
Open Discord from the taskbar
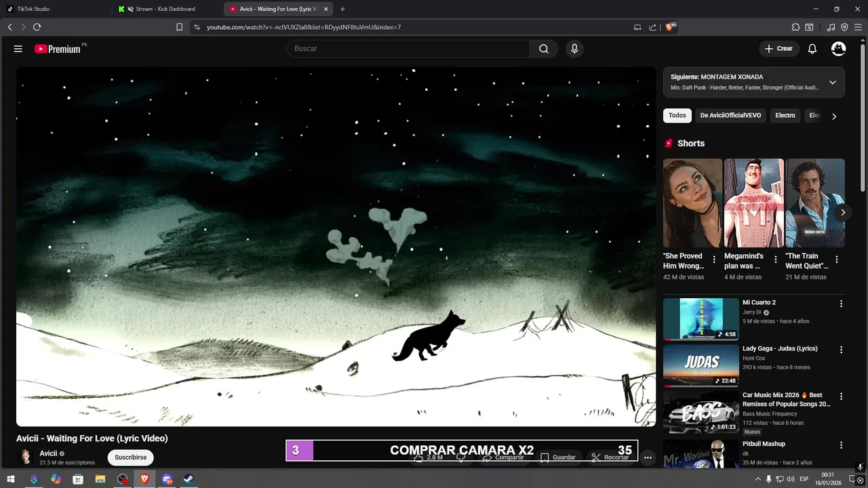tap(167, 479)
